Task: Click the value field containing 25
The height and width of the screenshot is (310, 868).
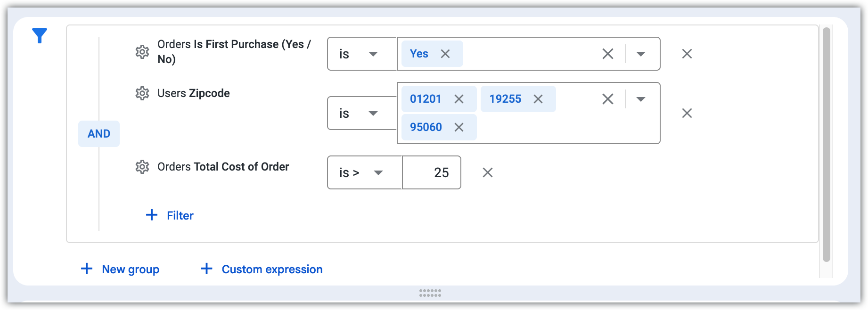Action: [432, 172]
